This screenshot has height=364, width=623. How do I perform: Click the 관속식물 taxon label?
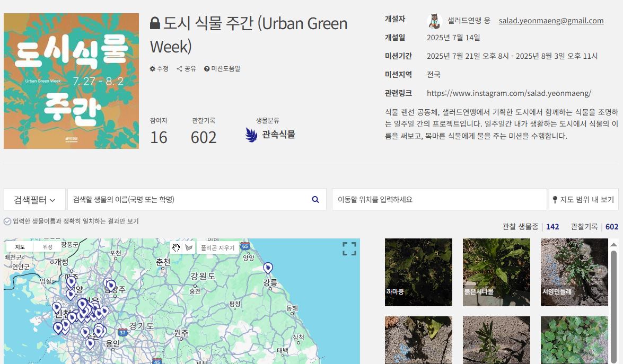pyautogui.click(x=278, y=135)
